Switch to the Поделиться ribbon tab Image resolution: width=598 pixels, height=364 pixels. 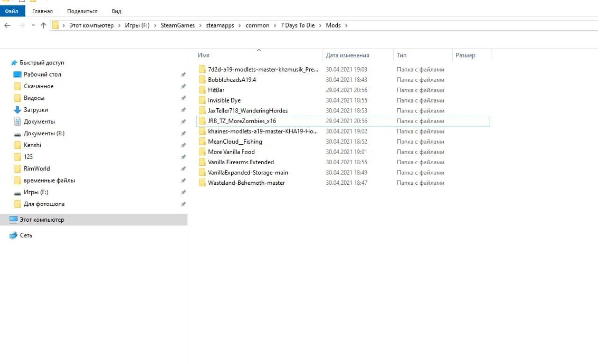coord(82,11)
